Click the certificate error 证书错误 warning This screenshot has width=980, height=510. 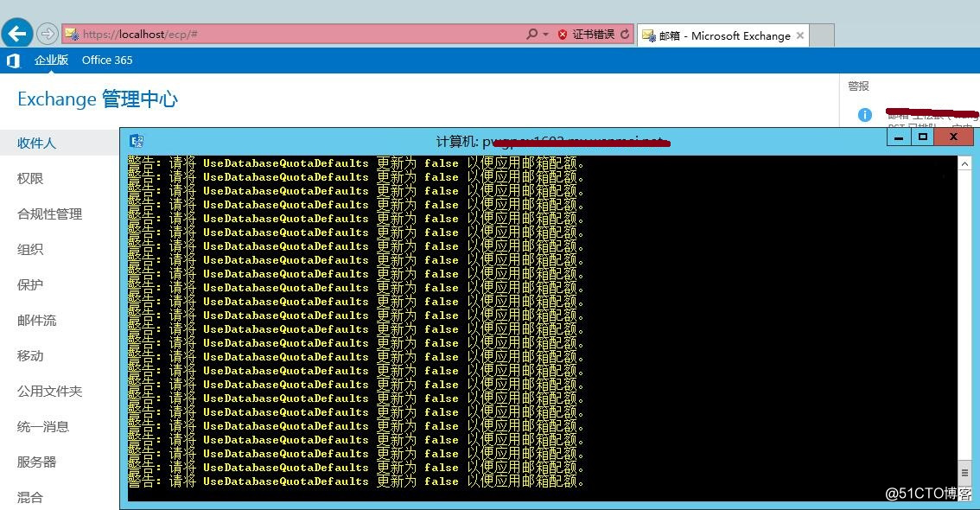(x=586, y=35)
